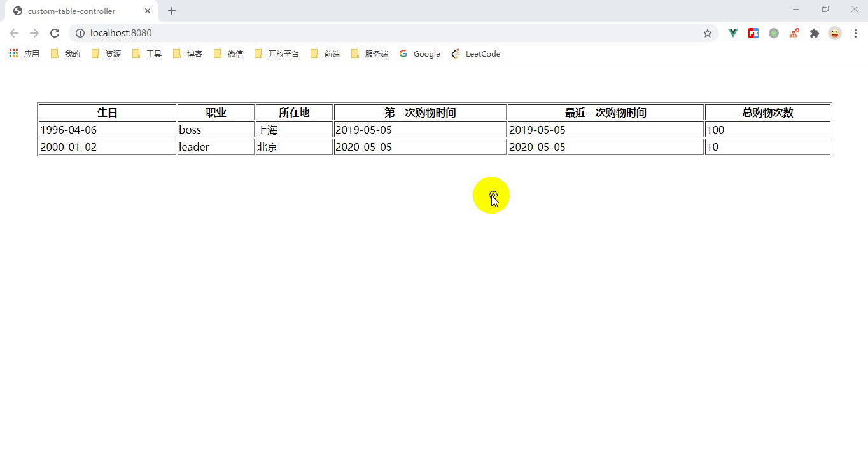This screenshot has height=468, width=868.
Task: Open the Extensions puzzle icon
Action: click(815, 33)
